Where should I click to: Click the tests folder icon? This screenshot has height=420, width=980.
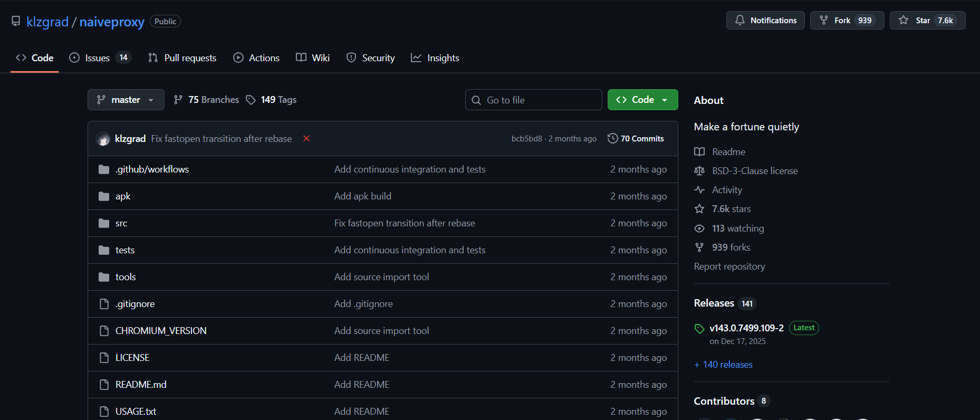click(x=104, y=250)
